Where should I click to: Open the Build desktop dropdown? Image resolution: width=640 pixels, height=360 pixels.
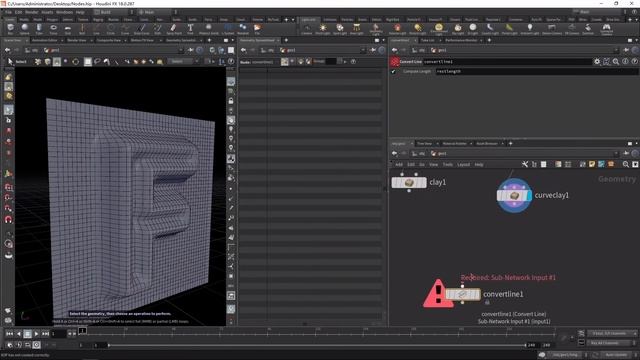113,12
